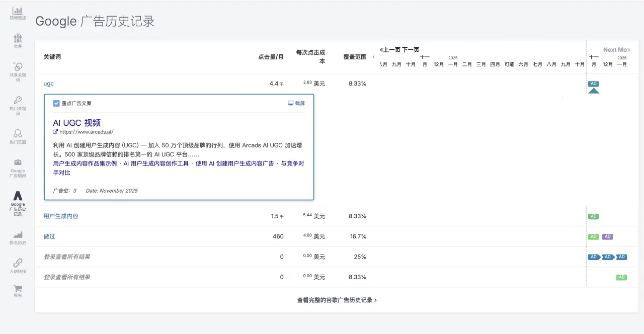Click the left chevron beside the month timeline

[x=373, y=57]
